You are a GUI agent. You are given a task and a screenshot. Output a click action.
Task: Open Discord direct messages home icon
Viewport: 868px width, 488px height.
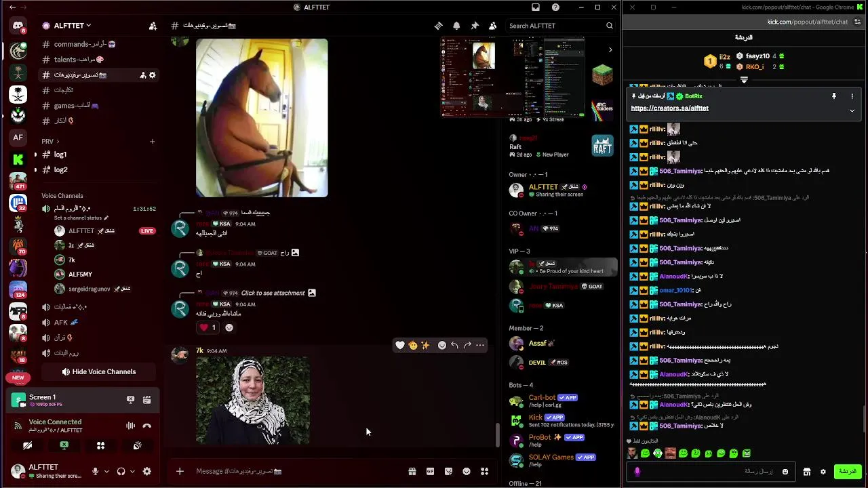(x=18, y=26)
